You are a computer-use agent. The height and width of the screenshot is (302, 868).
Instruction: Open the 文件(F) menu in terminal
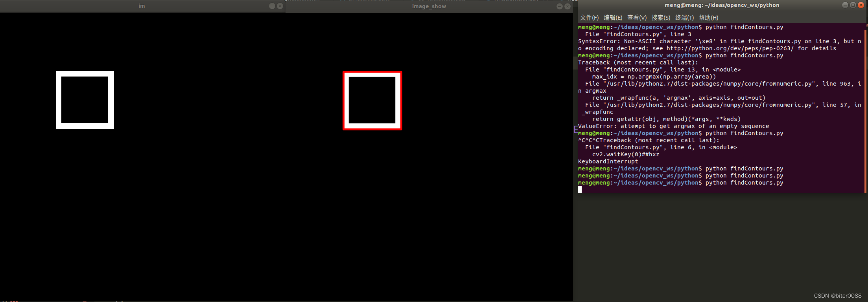(x=589, y=18)
